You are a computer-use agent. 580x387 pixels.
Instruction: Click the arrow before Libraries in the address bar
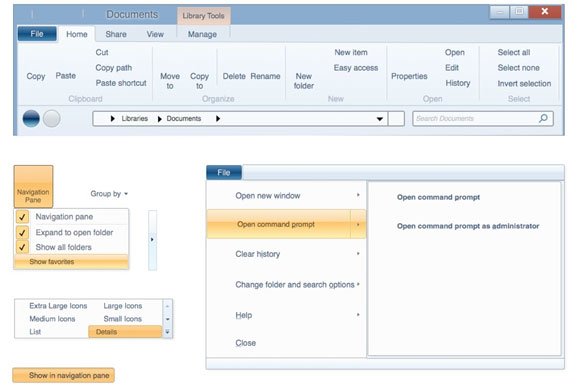tap(112, 118)
